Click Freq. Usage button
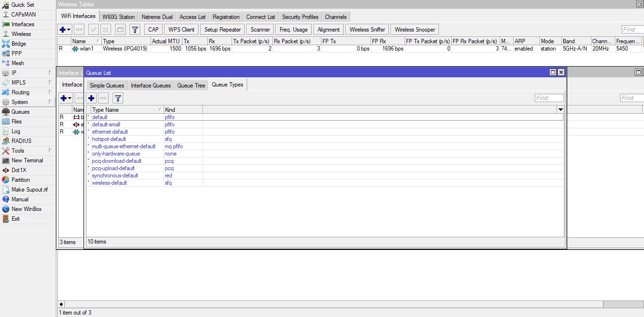Image resolution: width=644 pixels, height=317 pixels. pos(293,30)
